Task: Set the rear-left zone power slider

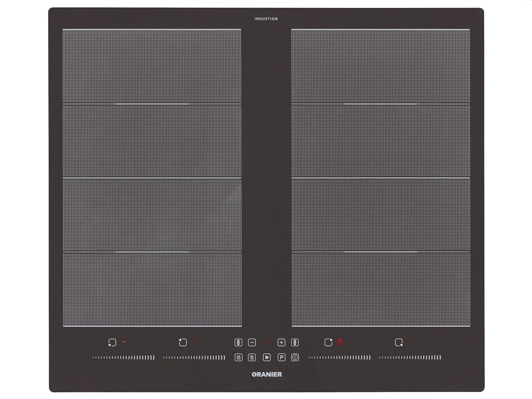Action: 194,357
